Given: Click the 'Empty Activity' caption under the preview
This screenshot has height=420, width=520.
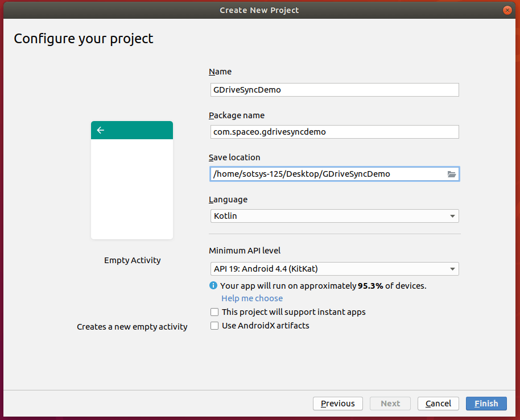Looking at the screenshot, I should (133, 260).
